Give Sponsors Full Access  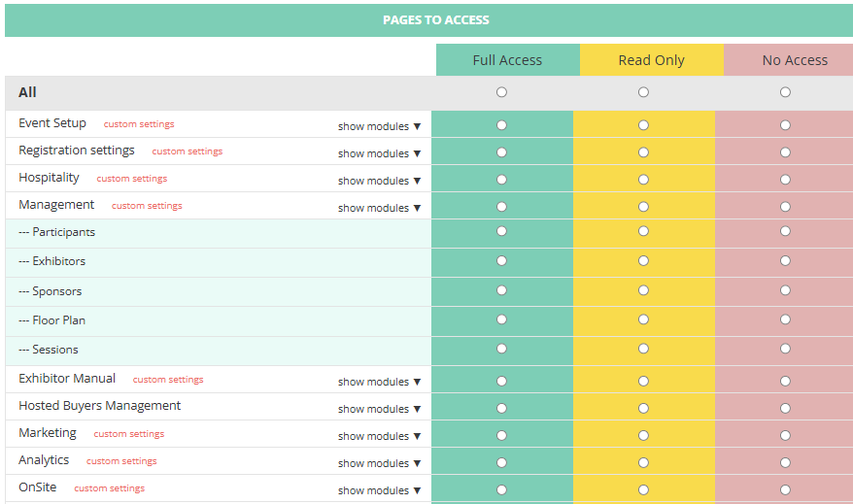(x=501, y=289)
